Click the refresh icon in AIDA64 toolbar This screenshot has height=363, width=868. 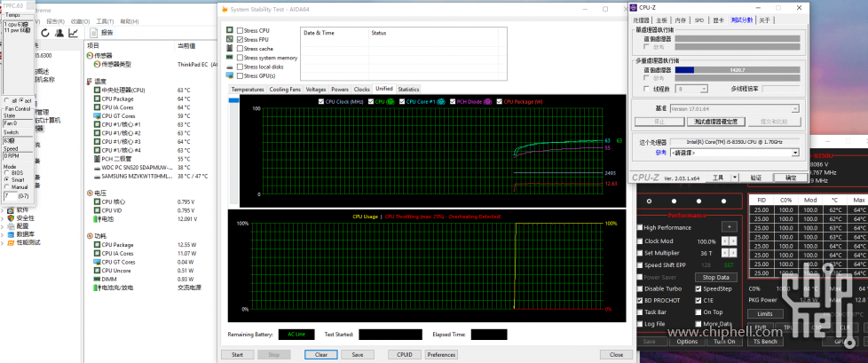click(x=45, y=33)
